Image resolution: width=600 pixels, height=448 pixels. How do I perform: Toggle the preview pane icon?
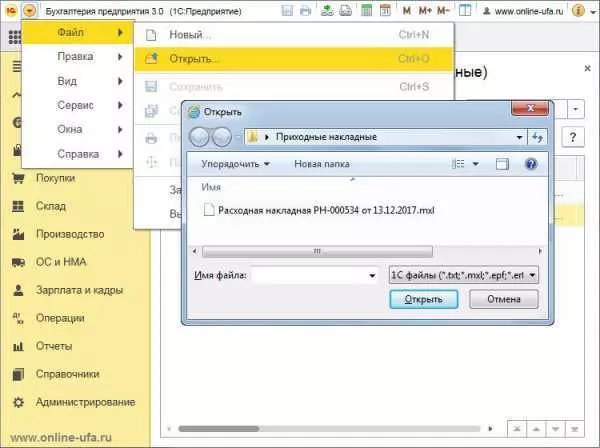point(502,164)
